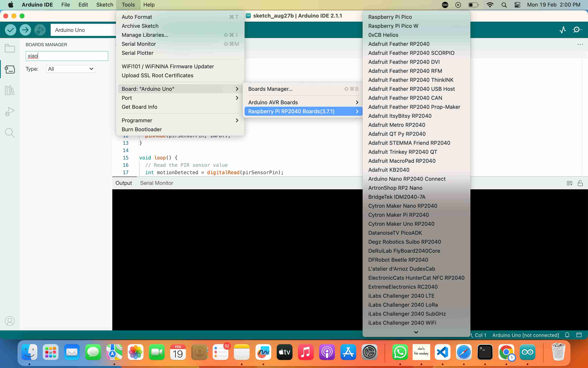
Task: Click Arduino Uno [not connected] status text
Action: 526,335
